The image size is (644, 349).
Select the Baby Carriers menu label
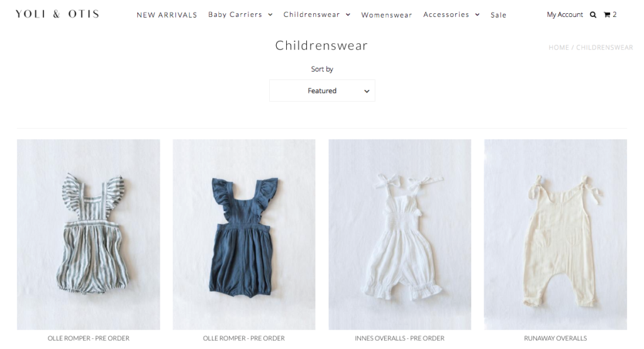(x=235, y=15)
